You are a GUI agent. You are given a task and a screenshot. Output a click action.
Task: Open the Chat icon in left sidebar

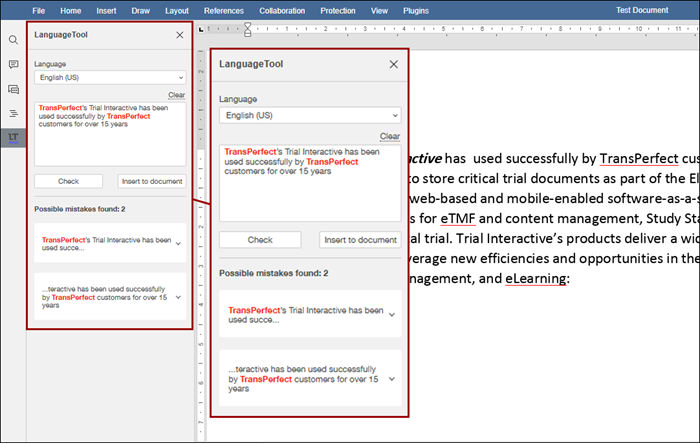pos(13,89)
